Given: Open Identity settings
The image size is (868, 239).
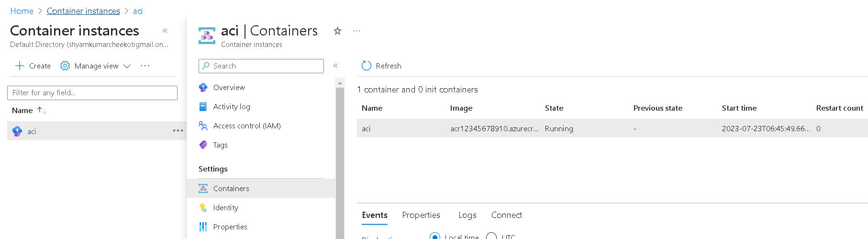Looking at the screenshot, I should [226, 208].
